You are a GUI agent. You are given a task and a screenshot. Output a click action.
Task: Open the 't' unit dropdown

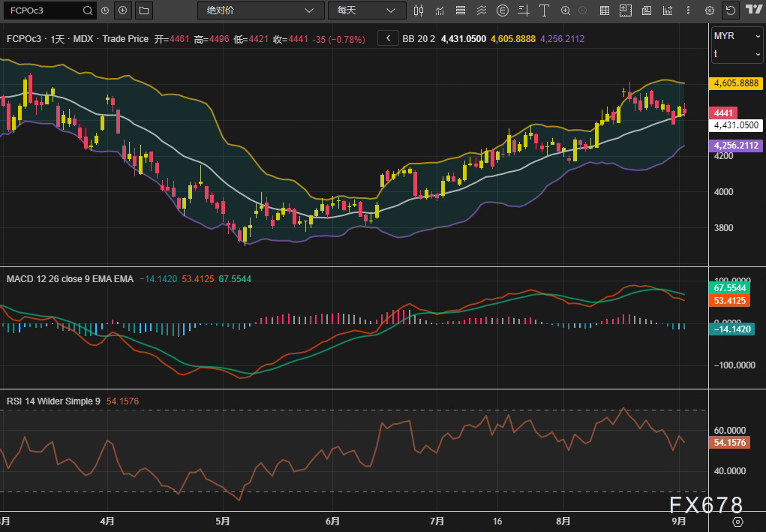click(x=737, y=54)
